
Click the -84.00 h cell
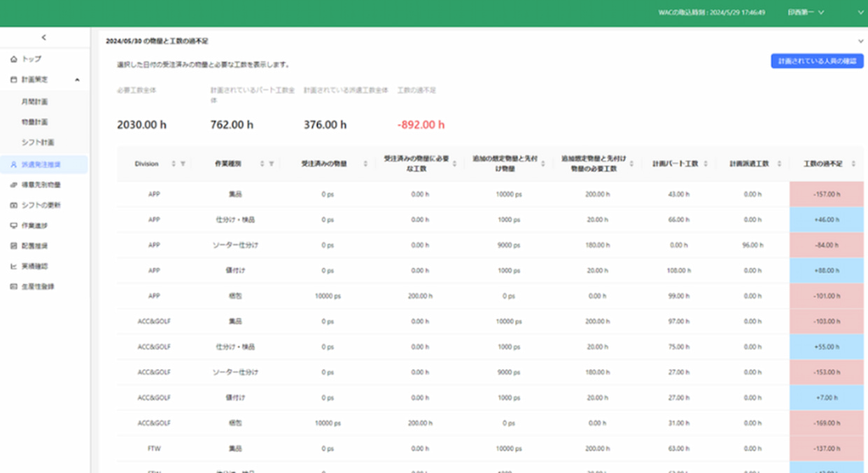point(827,246)
